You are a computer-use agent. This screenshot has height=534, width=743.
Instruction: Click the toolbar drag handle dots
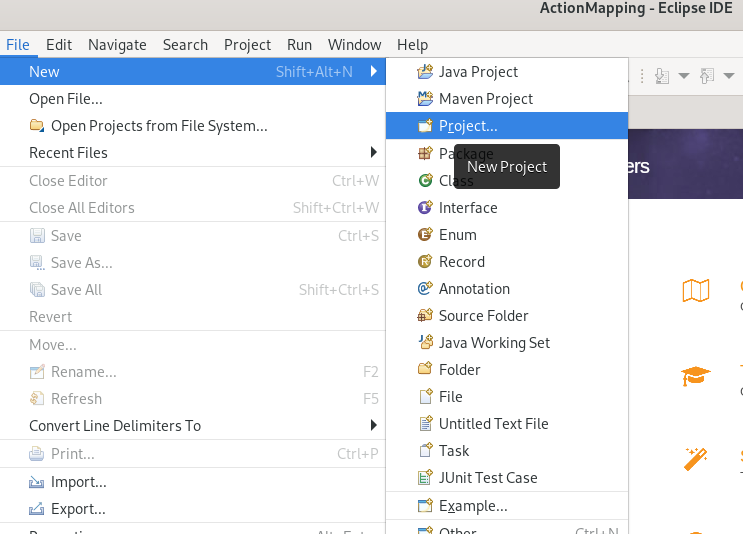tap(642, 76)
